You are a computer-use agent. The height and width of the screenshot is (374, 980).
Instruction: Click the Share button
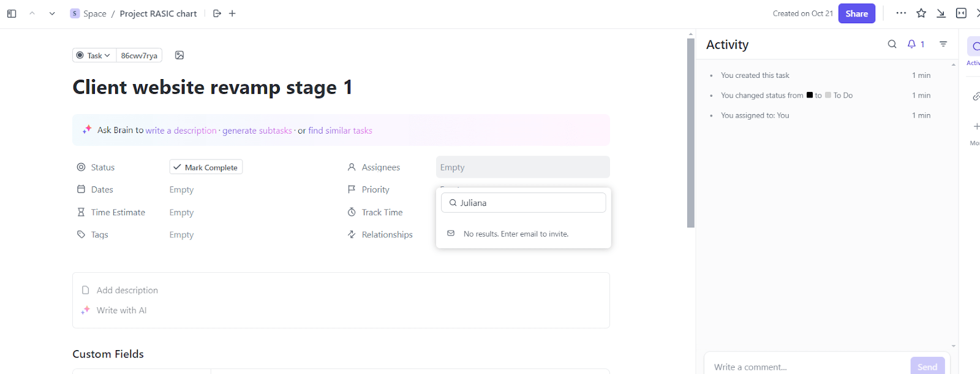(x=856, y=13)
